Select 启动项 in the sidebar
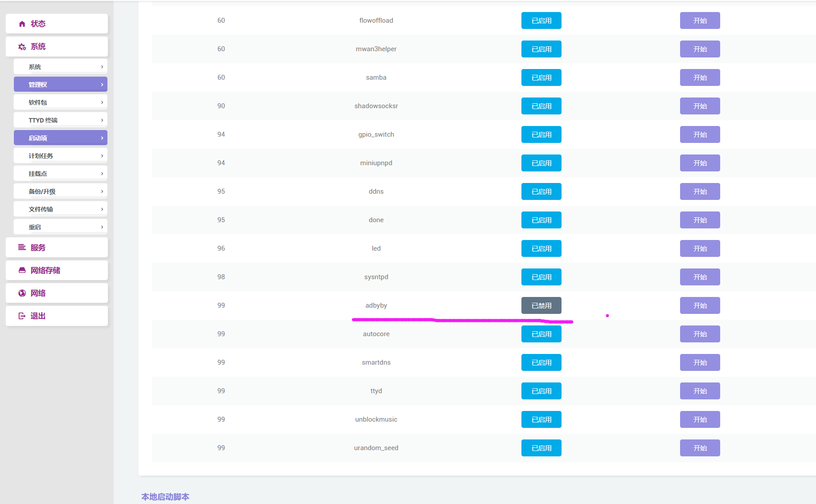 [60, 138]
